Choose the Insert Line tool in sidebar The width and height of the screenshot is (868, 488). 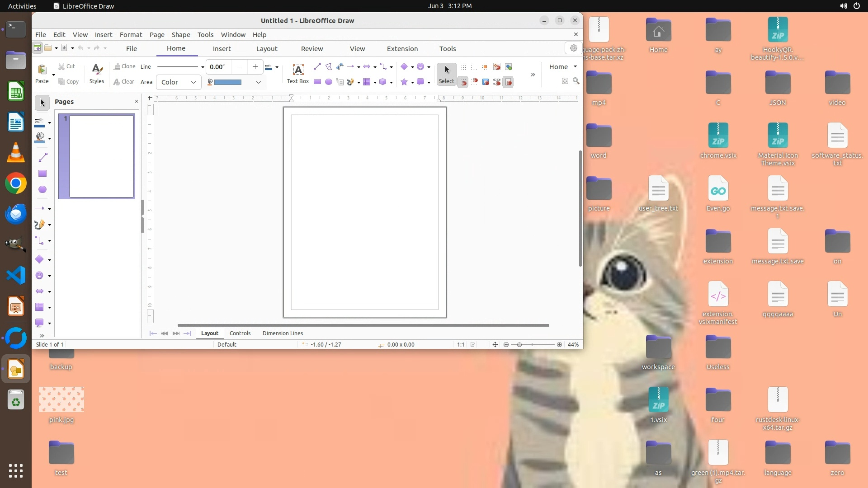coord(42,158)
